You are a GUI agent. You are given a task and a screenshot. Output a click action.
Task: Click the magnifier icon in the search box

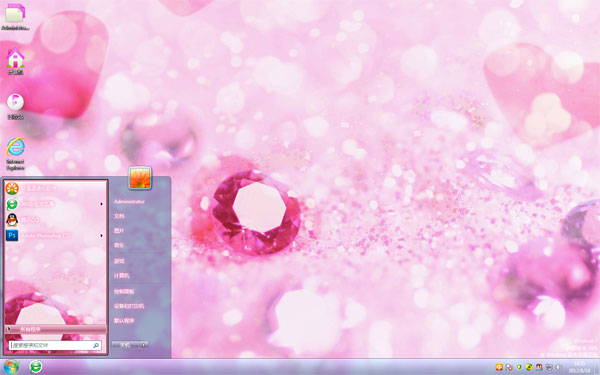(x=96, y=345)
